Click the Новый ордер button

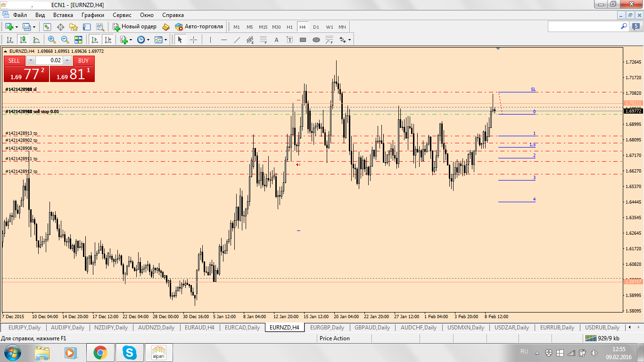coord(134,27)
